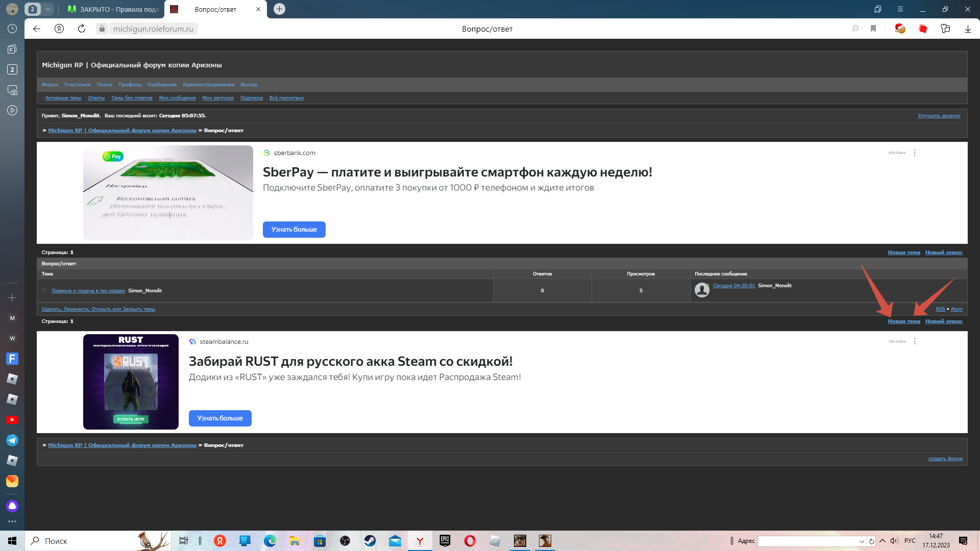Switch to the ЗАКРЫТО - Правила подачи tab
This screenshot has width=980, height=551.
tap(113, 9)
